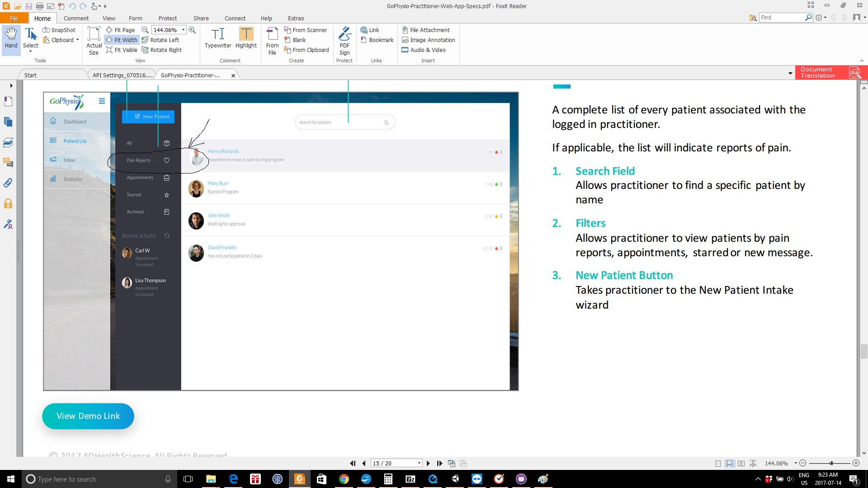Switch to the Protect ribbon tab

(168, 18)
